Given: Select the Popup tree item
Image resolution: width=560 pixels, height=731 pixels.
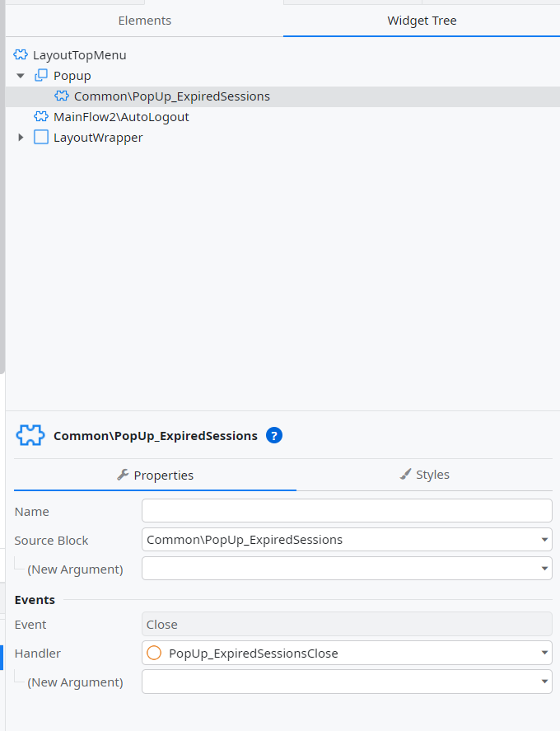Looking at the screenshot, I should coord(72,76).
